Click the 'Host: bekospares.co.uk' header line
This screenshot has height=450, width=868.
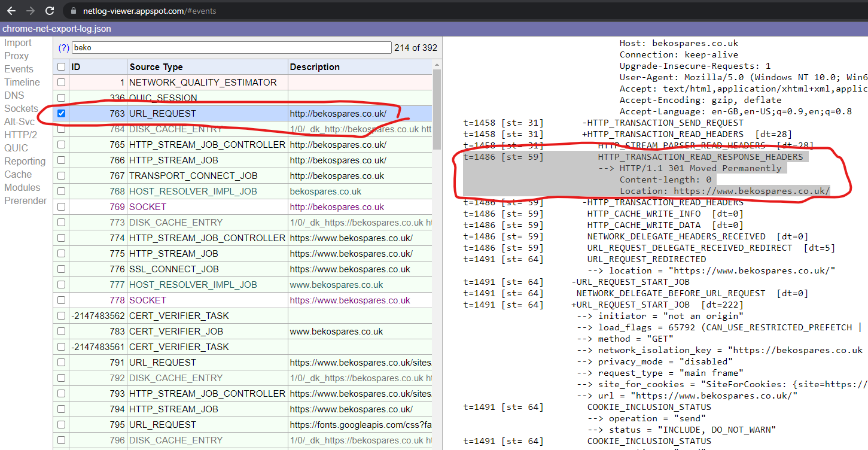(x=679, y=43)
